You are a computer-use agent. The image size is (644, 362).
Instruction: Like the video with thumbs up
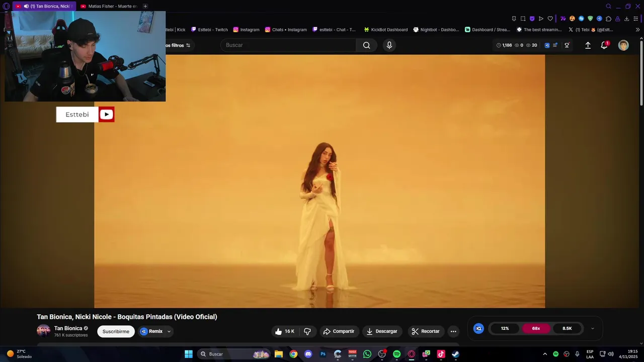(285, 331)
